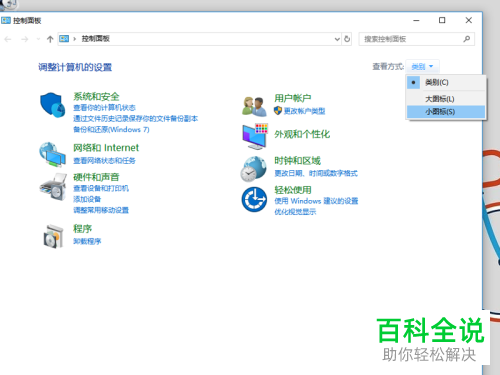Open the 轻松使用 blue circle icon
The height and width of the screenshot is (375, 500).
[x=254, y=199]
